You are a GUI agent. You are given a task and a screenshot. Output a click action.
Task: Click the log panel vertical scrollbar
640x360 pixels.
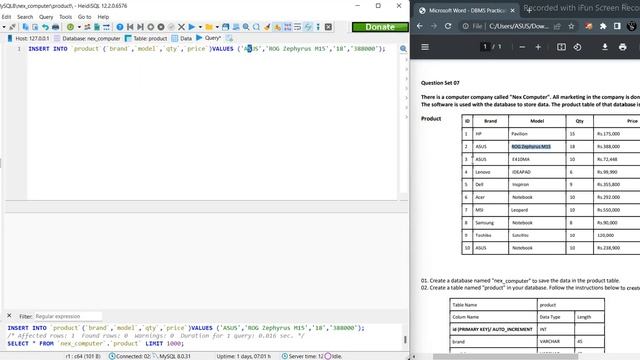405,339
